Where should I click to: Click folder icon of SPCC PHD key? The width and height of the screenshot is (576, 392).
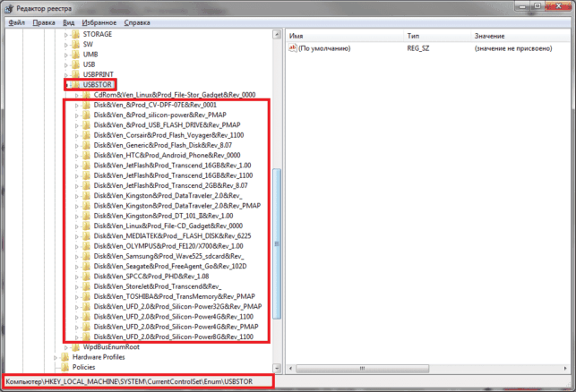click(x=86, y=277)
